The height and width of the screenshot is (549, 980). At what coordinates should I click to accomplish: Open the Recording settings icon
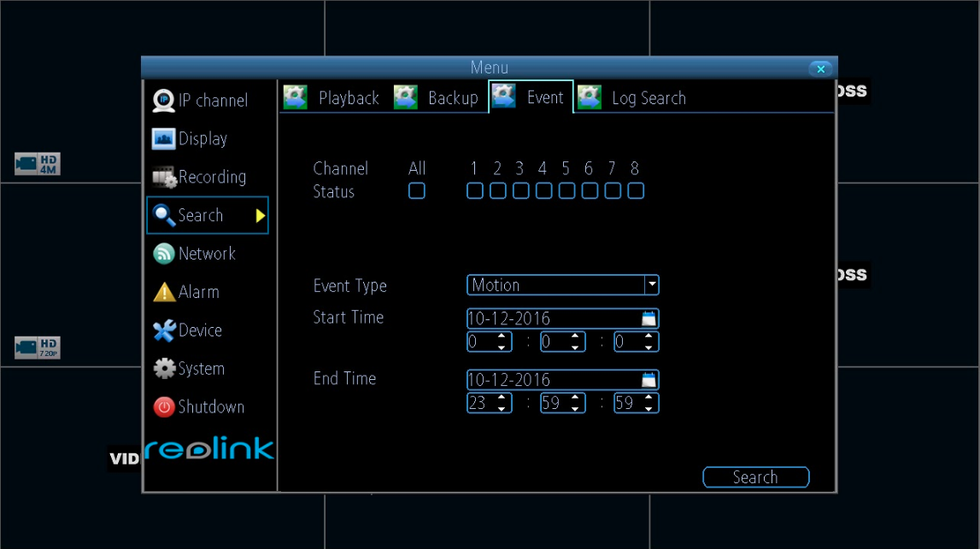pos(164,177)
